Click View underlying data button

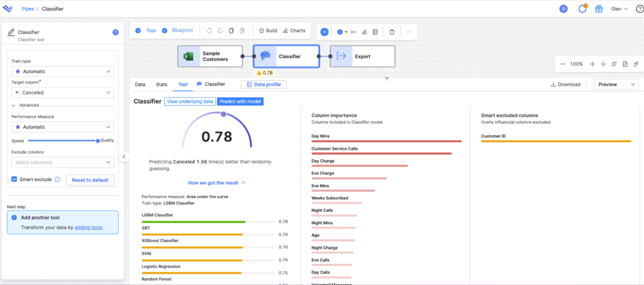coord(190,101)
